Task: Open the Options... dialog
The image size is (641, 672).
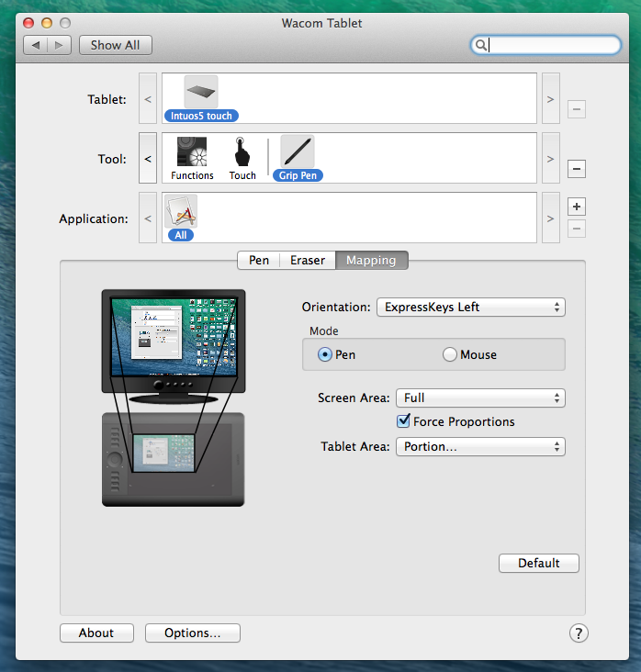Action: coord(193,633)
